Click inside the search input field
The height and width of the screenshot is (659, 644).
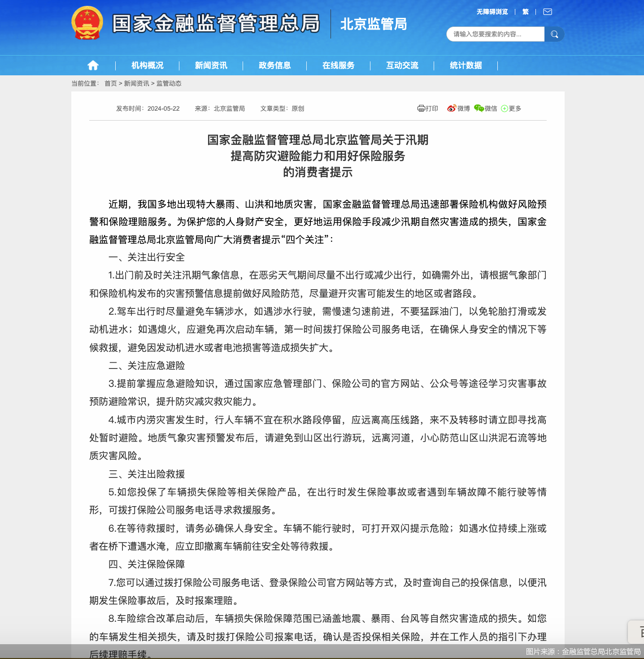coord(493,34)
